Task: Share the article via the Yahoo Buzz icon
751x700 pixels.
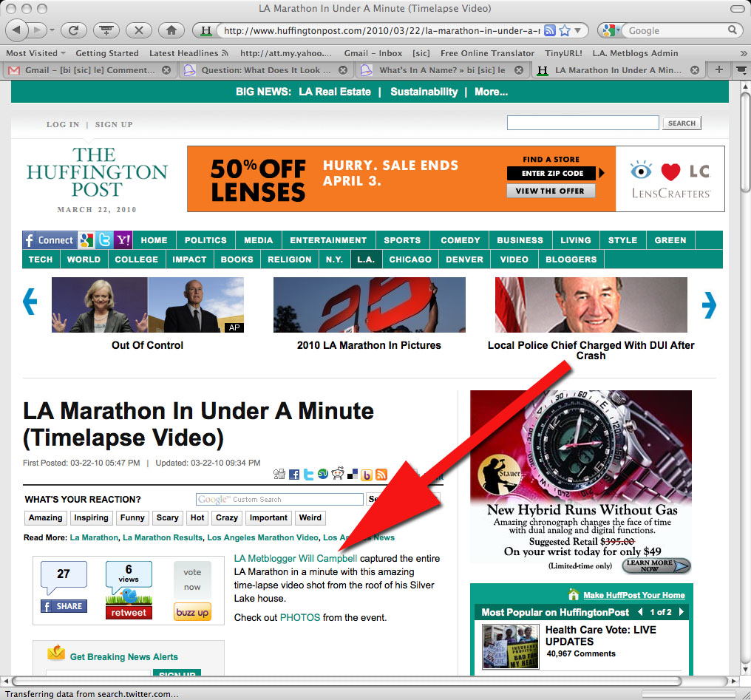Action: [367, 475]
